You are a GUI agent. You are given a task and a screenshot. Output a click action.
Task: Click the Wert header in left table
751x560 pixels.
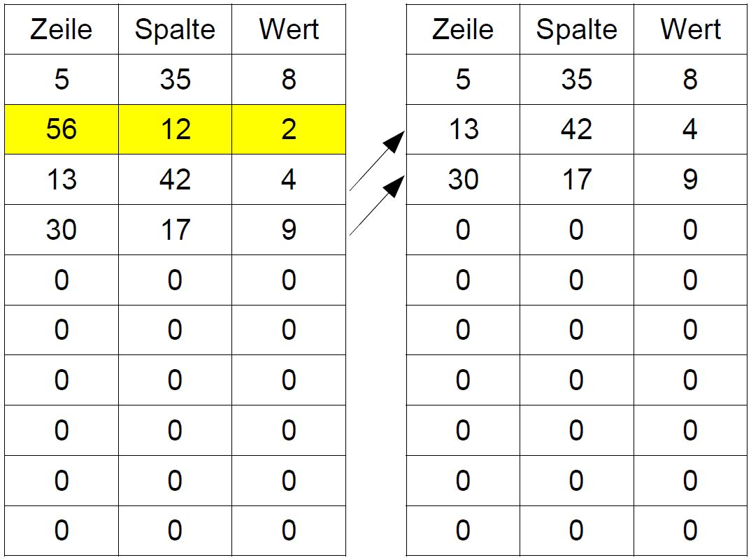coord(289,29)
